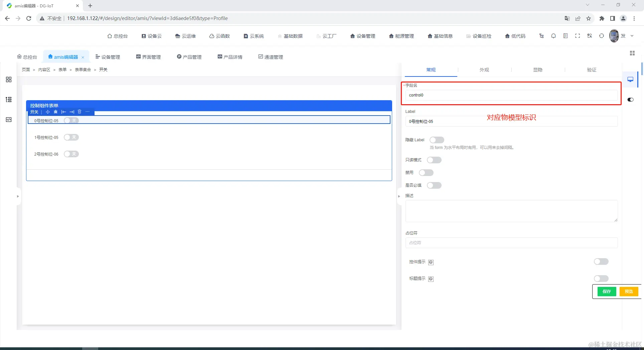Toggle the dark mode switch on right rail
This screenshot has height=350, width=644.
pos(631,100)
